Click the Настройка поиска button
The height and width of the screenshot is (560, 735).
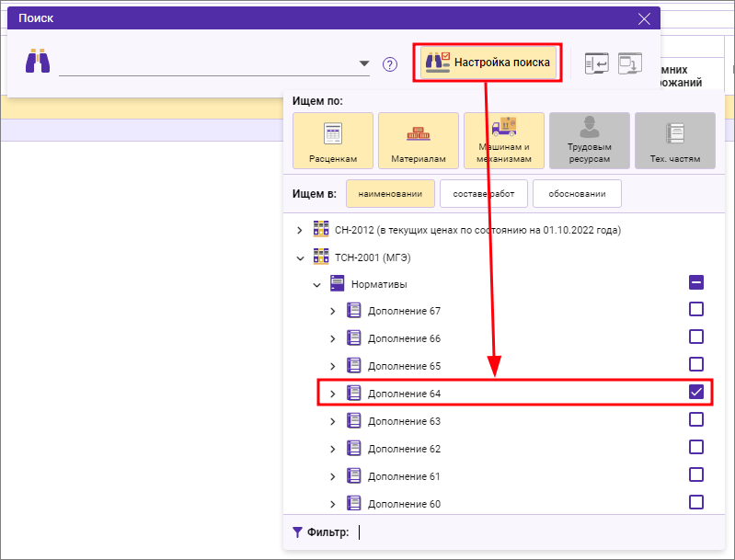coord(488,63)
